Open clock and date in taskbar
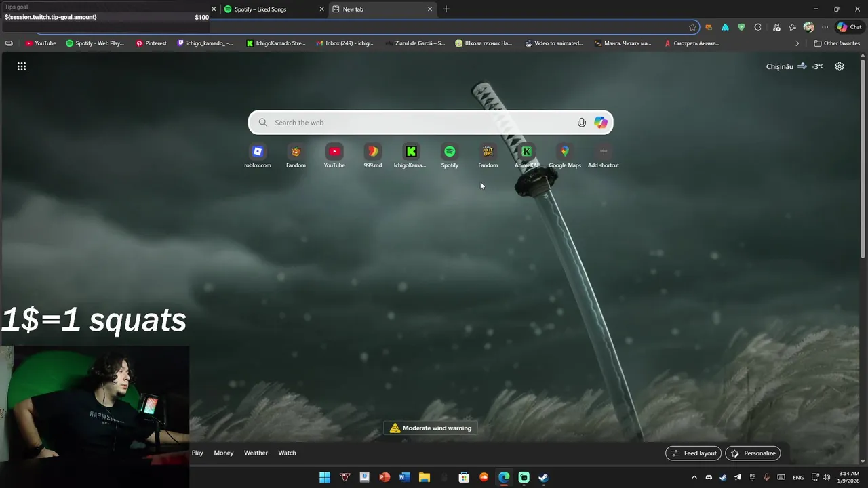Image resolution: width=868 pixels, height=488 pixels. [849, 477]
